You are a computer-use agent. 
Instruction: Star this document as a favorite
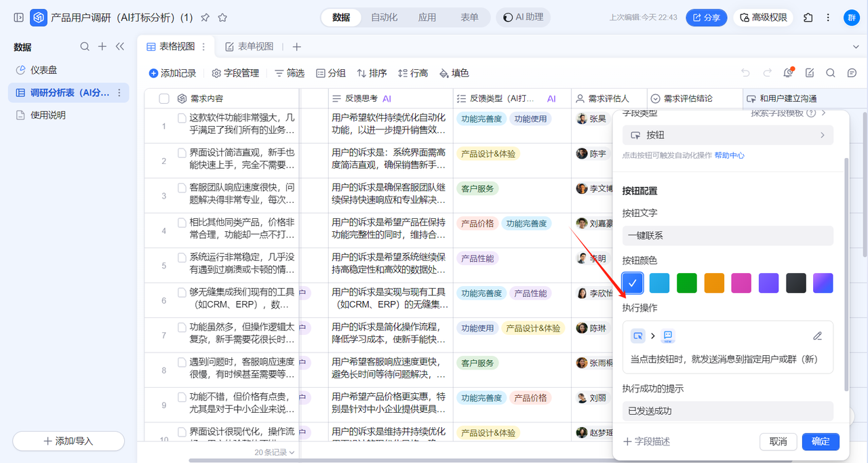(x=222, y=18)
